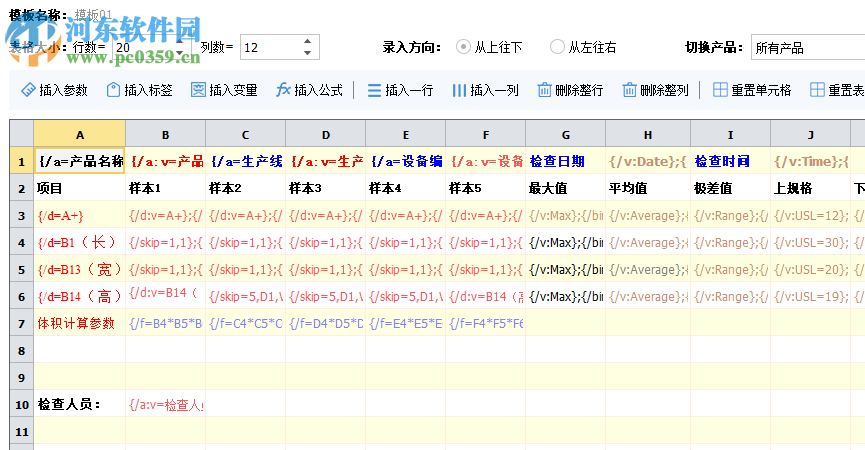This screenshot has height=450, width=865.
Task: Select row header 2
Action: pyautogui.click(x=22, y=188)
